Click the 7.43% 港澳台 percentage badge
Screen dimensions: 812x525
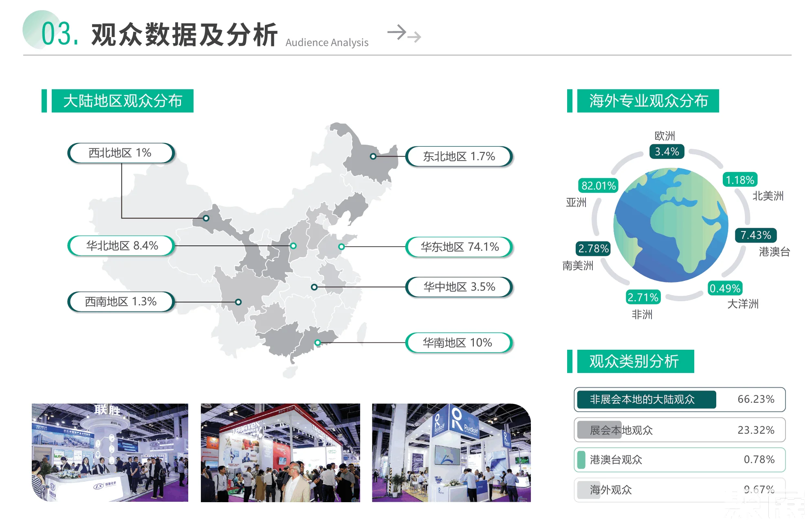tap(755, 235)
